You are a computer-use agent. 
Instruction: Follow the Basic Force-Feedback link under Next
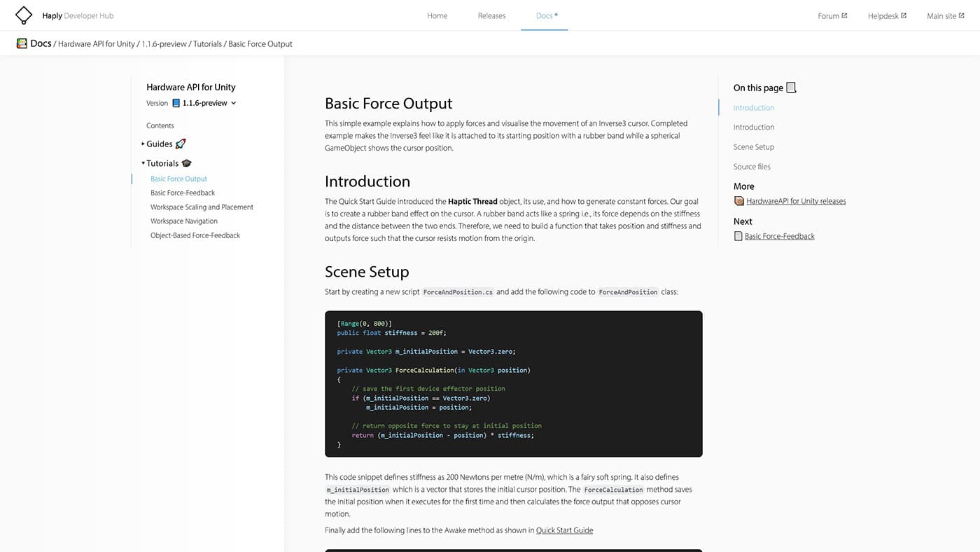click(x=779, y=235)
